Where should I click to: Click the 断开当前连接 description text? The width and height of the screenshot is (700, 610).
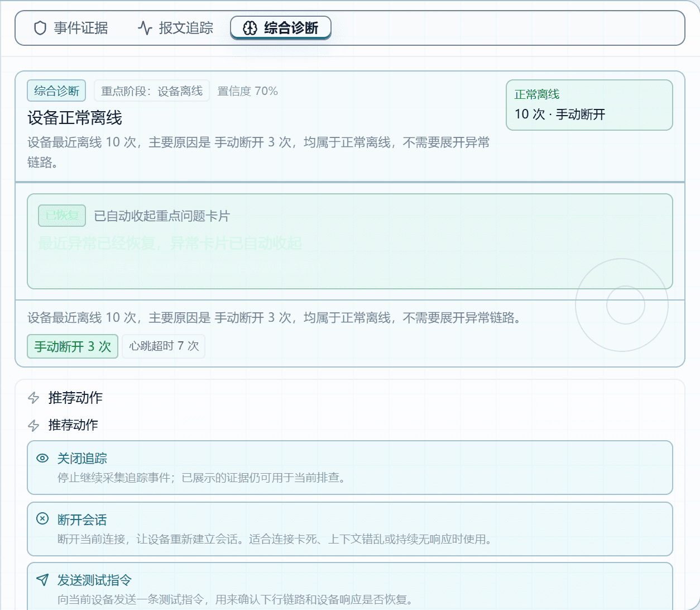pos(275,539)
